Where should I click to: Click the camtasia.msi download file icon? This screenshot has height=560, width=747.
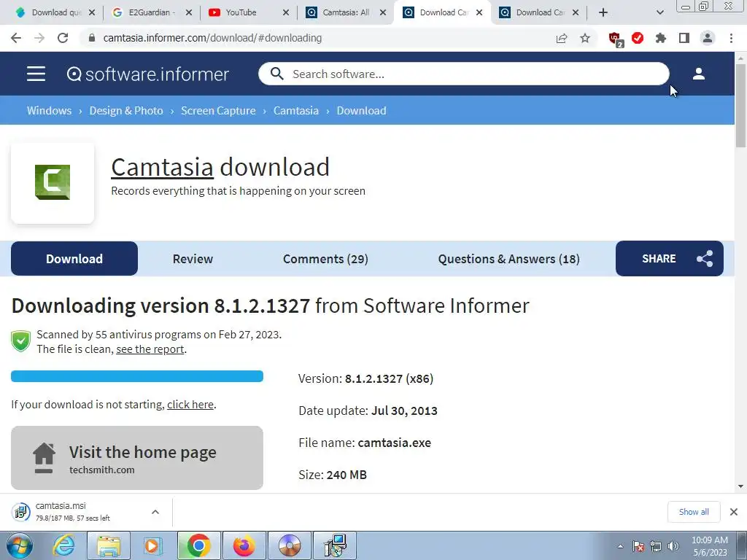click(20, 512)
